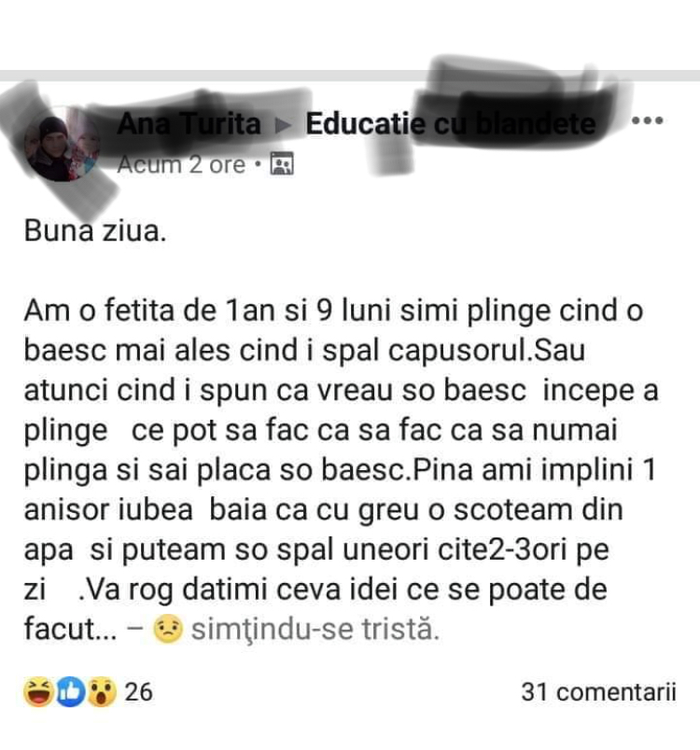Click the group audience privacy icon
Viewport: 700px width, 750px height.
(x=282, y=164)
